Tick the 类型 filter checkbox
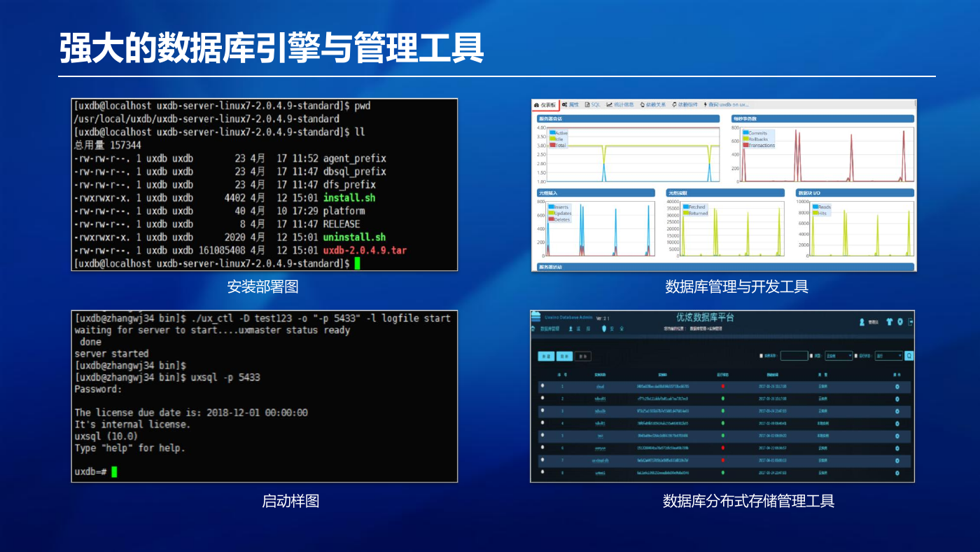The width and height of the screenshot is (980, 552). tap(811, 356)
